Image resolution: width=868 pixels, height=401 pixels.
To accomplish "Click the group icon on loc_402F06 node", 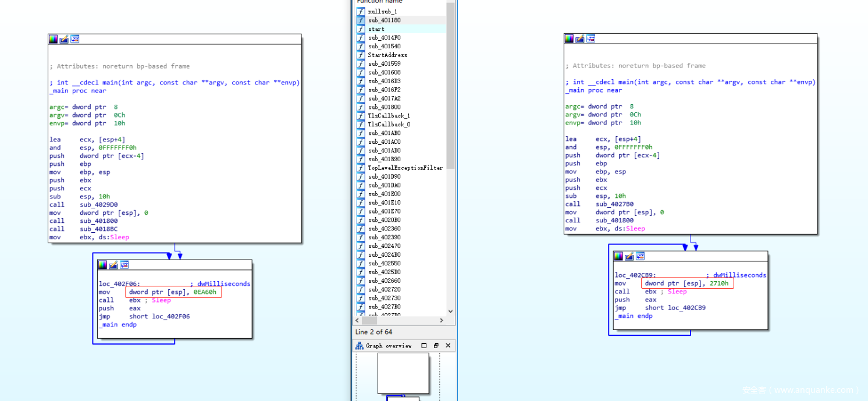I will click(124, 265).
